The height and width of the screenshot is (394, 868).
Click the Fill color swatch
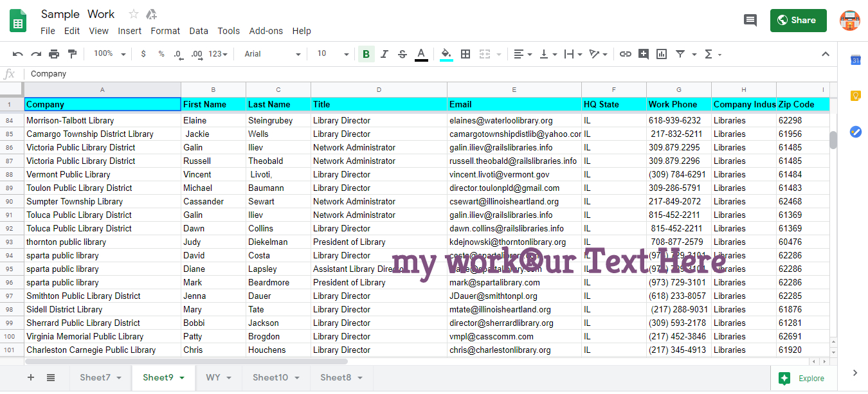coord(446,54)
